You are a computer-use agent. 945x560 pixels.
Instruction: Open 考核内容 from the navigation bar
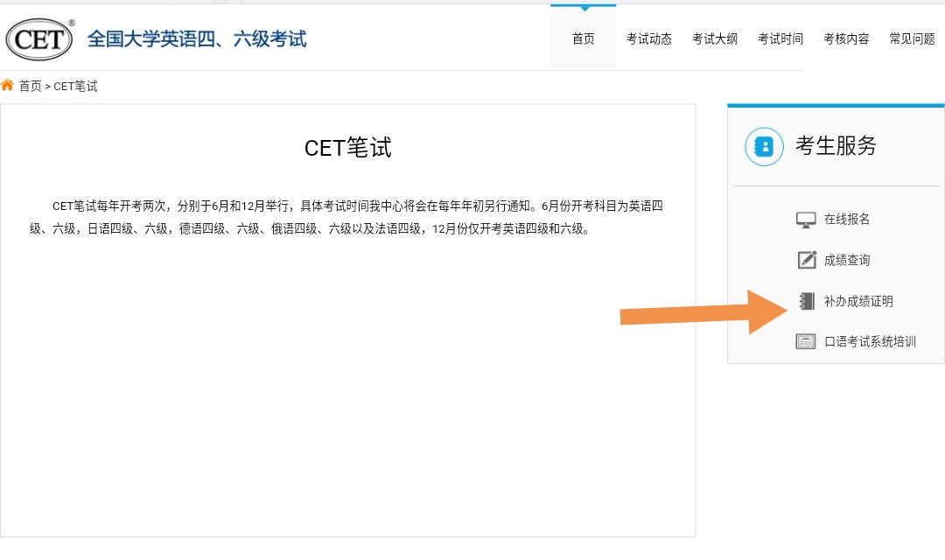[846, 38]
